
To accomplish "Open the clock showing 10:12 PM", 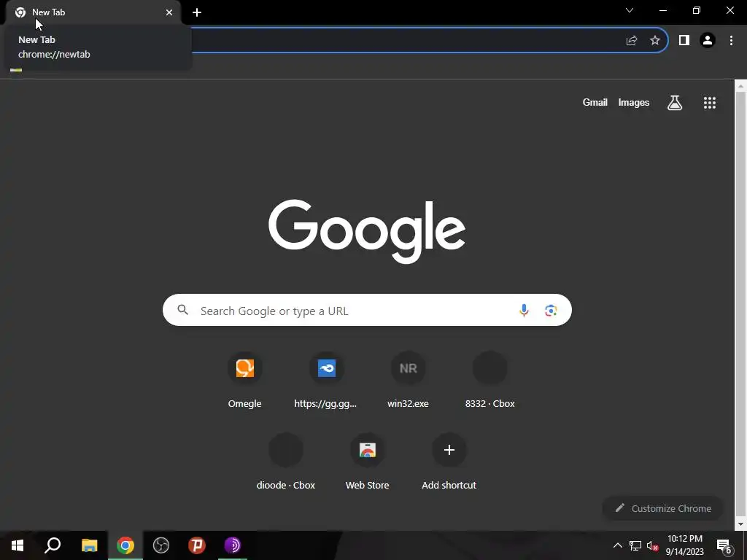I will pos(684,545).
